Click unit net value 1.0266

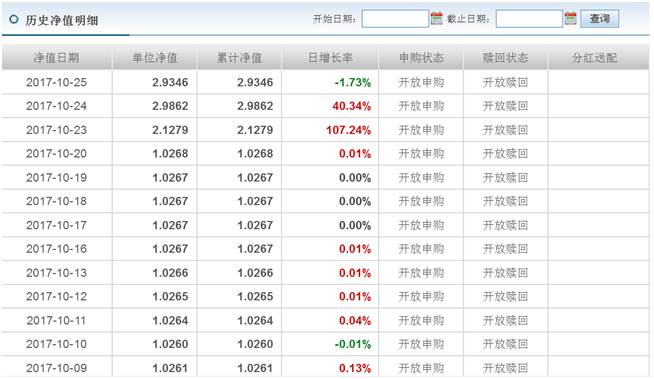pos(170,273)
